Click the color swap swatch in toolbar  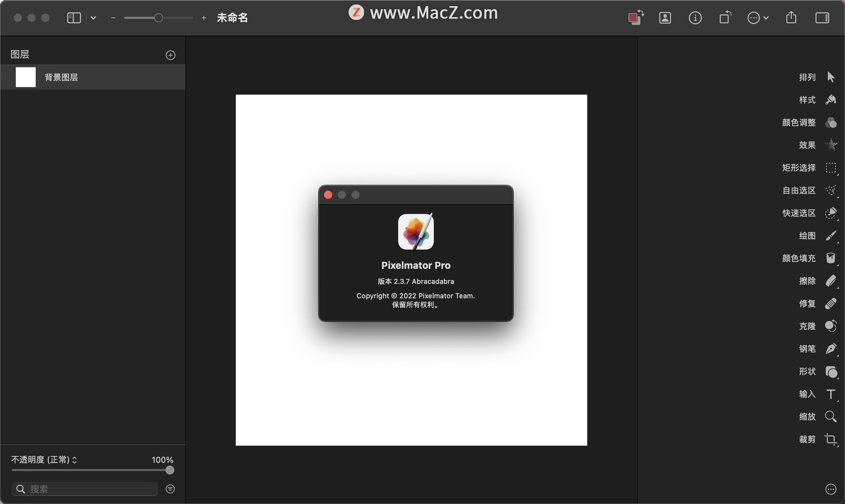point(636,18)
